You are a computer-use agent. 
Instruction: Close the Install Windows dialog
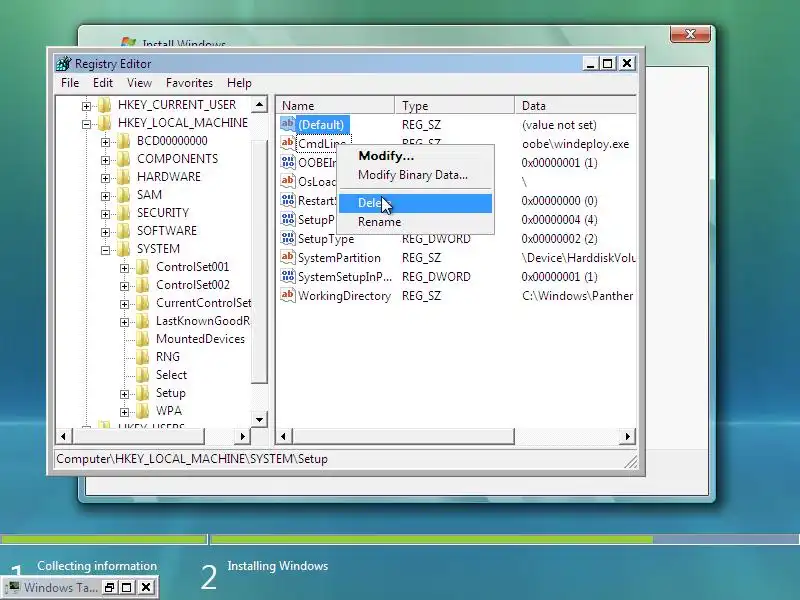pyautogui.click(x=690, y=34)
